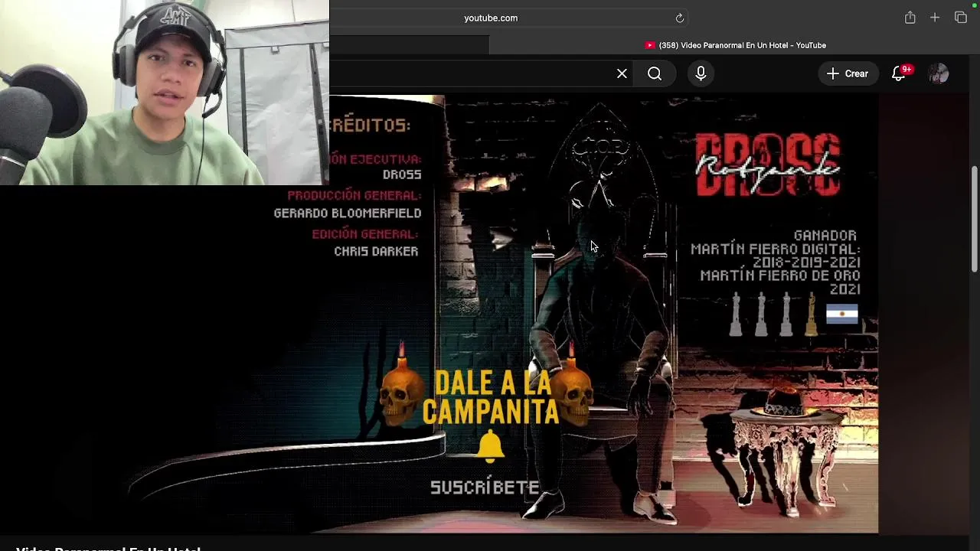Clear the YouTube search box
The height and width of the screenshot is (551, 980).
pyautogui.click(x=622, y=73)
